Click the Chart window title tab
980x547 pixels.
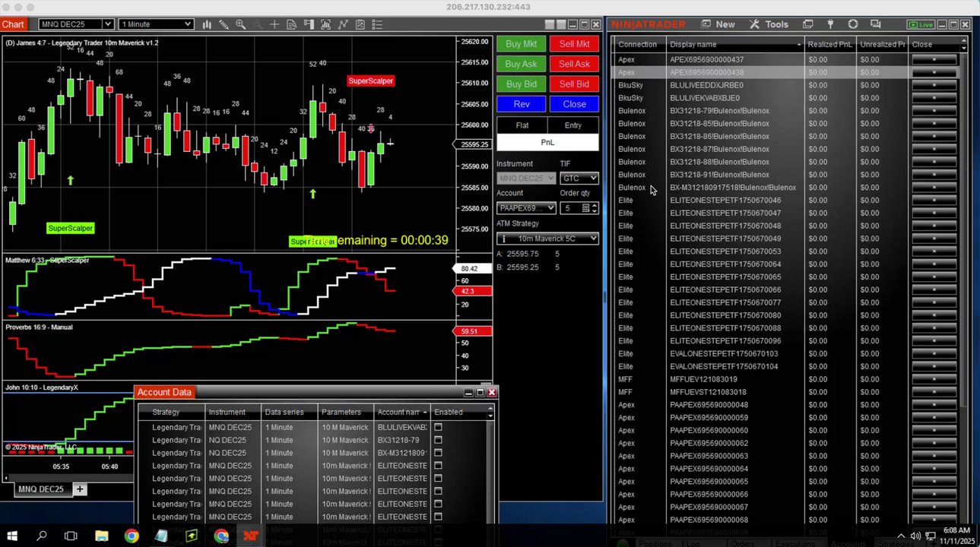13,24
